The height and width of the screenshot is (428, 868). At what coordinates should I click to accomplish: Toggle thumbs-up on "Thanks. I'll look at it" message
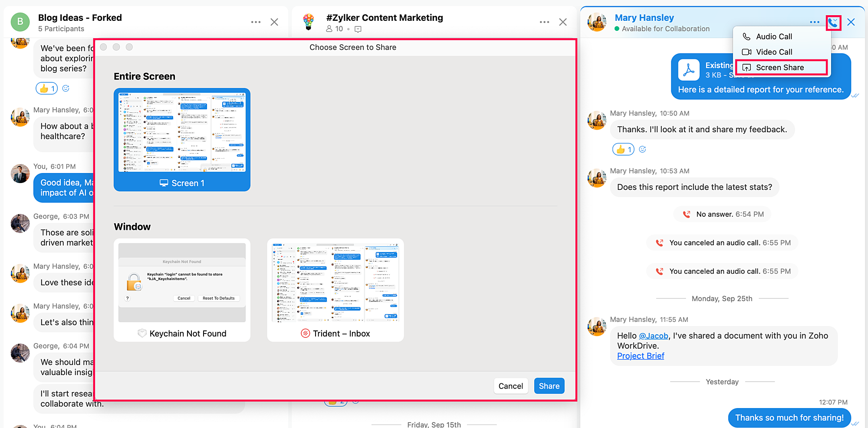(x=623, y=150)
